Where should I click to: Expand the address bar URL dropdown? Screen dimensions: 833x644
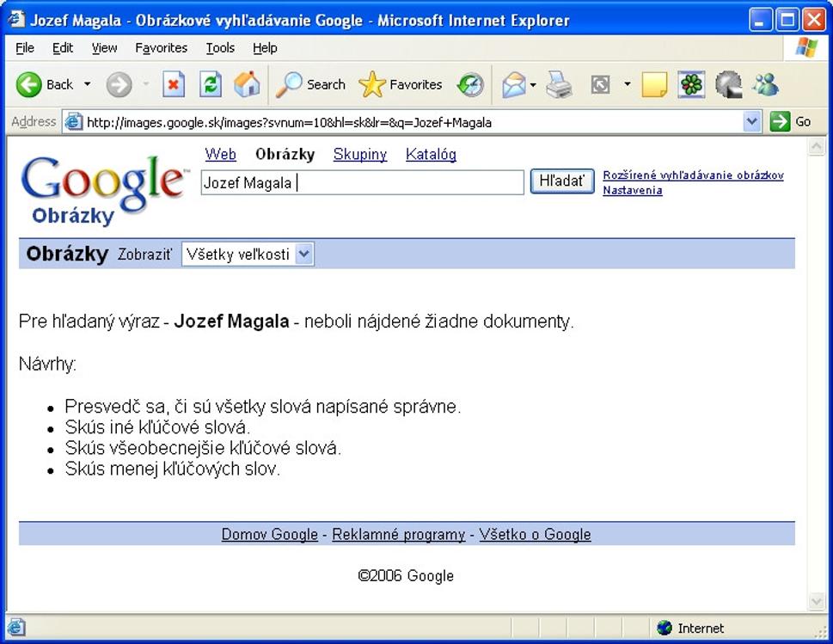click(751, 122)
